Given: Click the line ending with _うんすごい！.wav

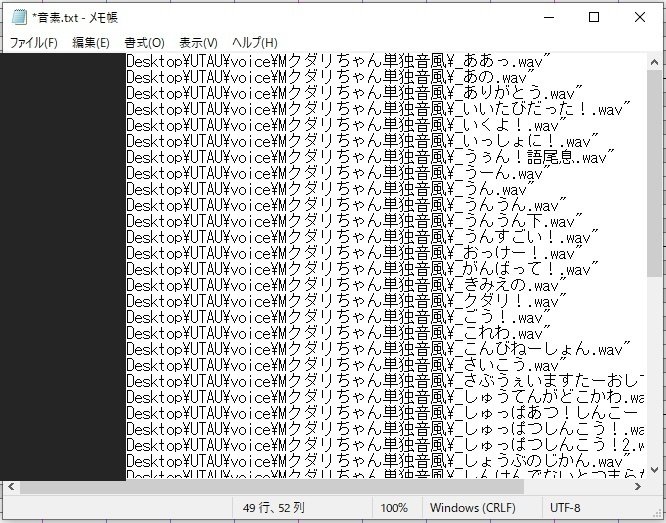Looking at the screenshot, I should (x=362, y=237).
